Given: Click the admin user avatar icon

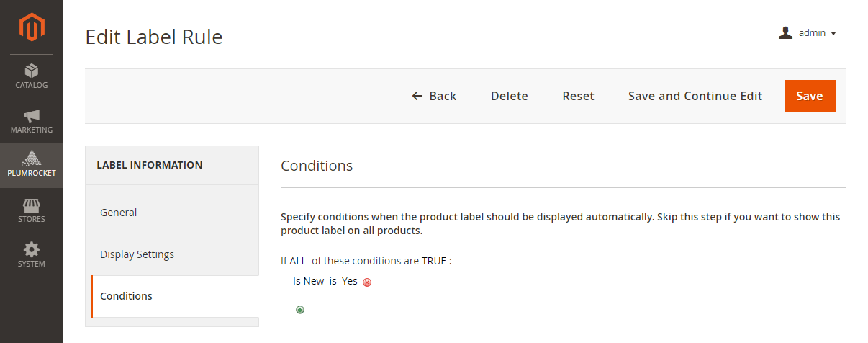Looking at the screenshot, I should click(785, 33).
